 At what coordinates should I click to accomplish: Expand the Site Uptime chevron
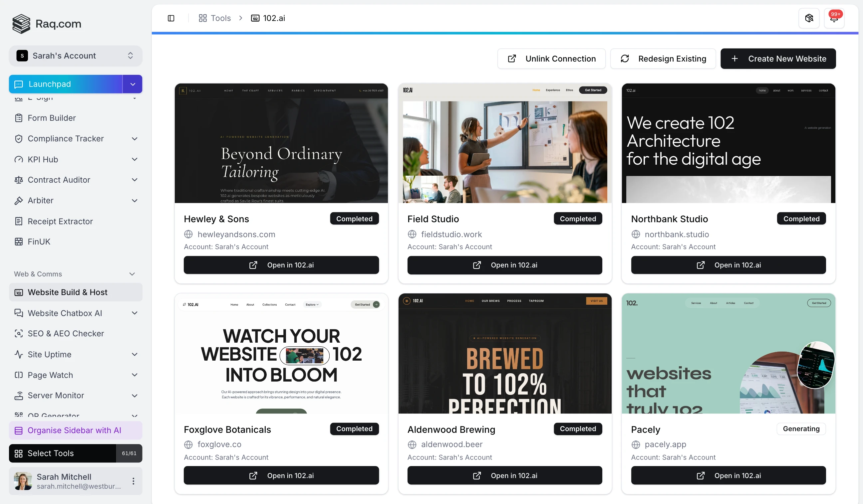[x=135, y=355]
